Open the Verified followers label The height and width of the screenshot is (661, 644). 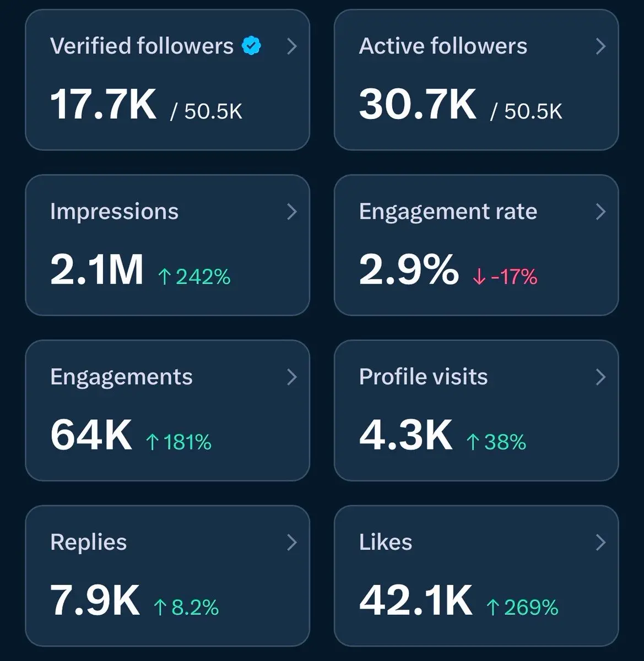[142, 46]
